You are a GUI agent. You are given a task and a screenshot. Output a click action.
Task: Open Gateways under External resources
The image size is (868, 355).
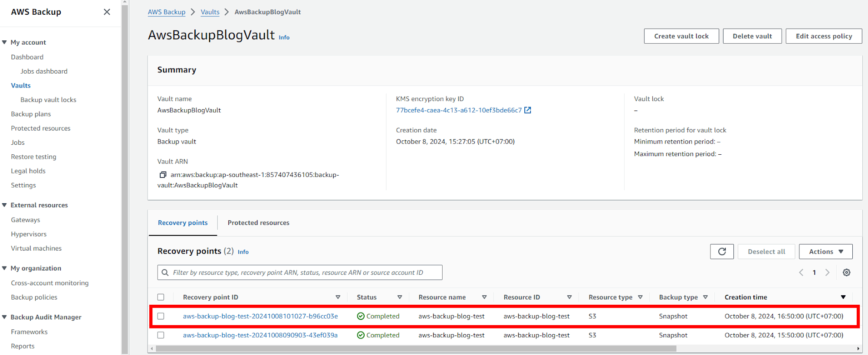point(25,220)
